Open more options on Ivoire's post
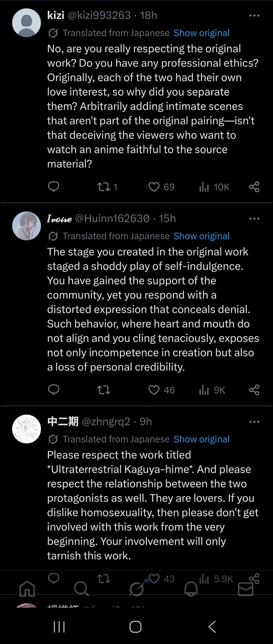Screen dimensions: 273x644 pyautogui.click(x=254, y=219)
